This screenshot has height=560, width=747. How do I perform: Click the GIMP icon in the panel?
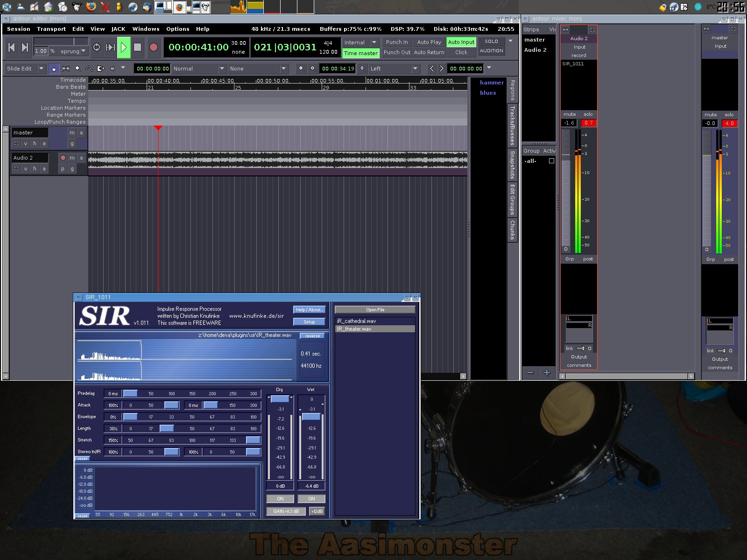[77, 7]
